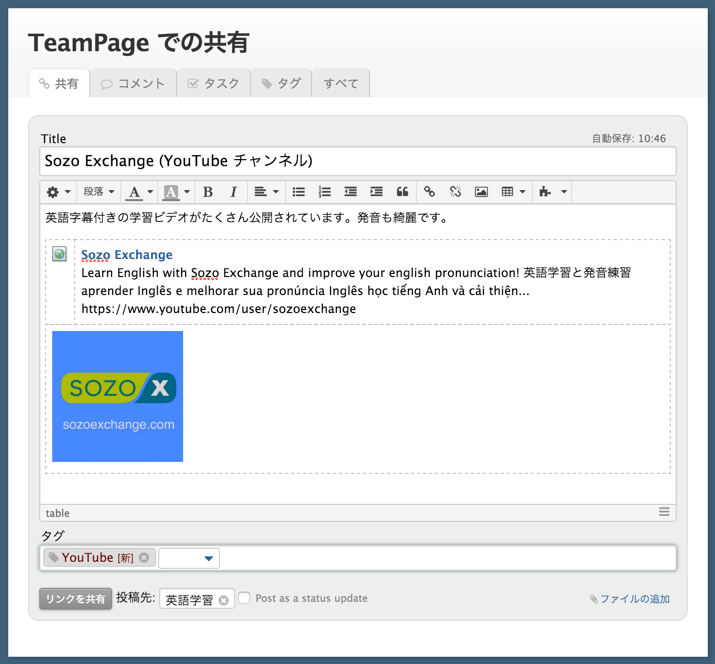Remove link with unlink icon
The image size is (715, 664).
click(455, 192)
